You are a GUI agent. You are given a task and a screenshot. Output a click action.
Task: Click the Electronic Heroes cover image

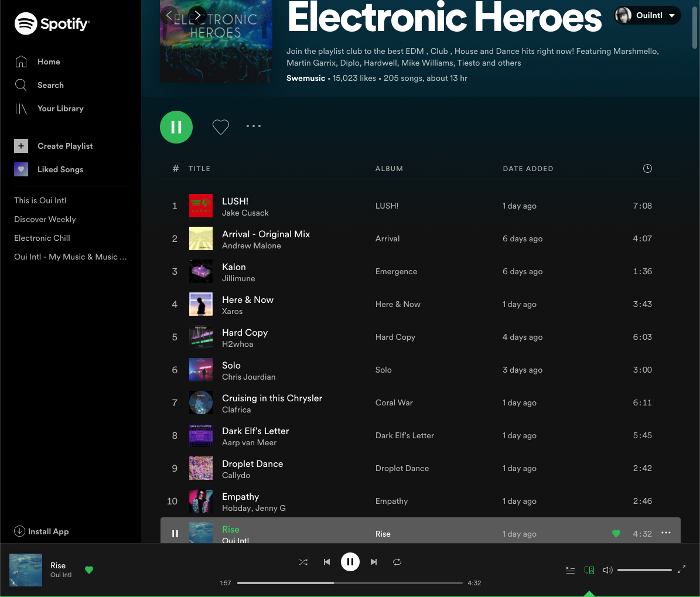[x=216, y=41]
